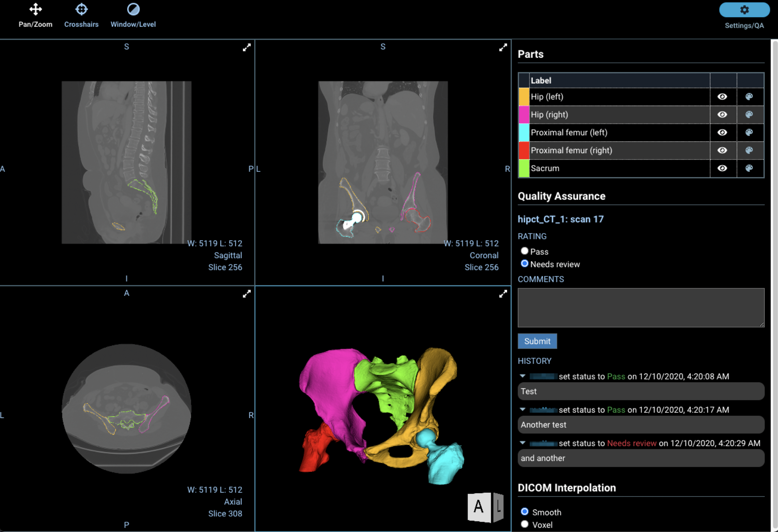
Task: Click the Proximal femur (right) color swatch
Action: 524,150
